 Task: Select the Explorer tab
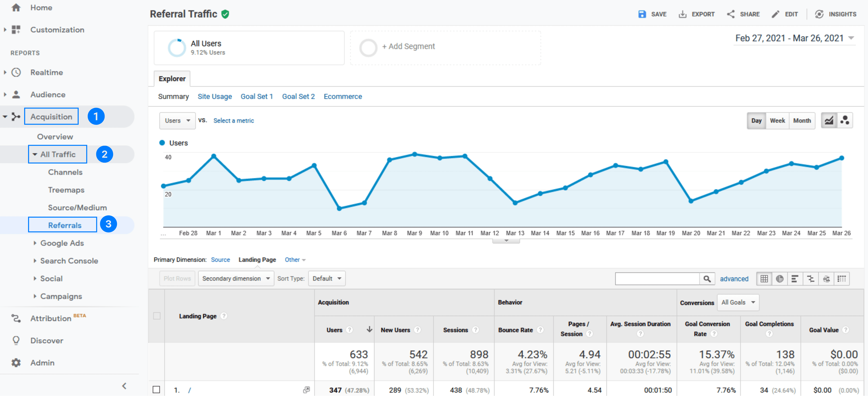(172, 79)
